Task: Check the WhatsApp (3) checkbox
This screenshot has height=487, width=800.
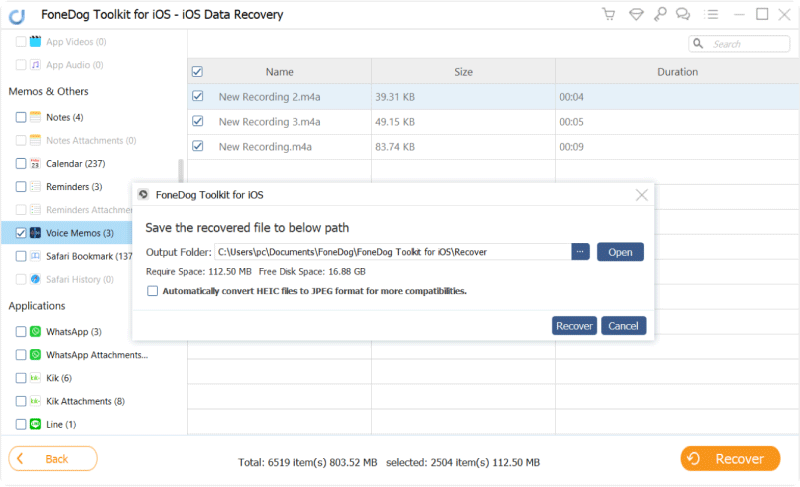Action: (21, 331)
